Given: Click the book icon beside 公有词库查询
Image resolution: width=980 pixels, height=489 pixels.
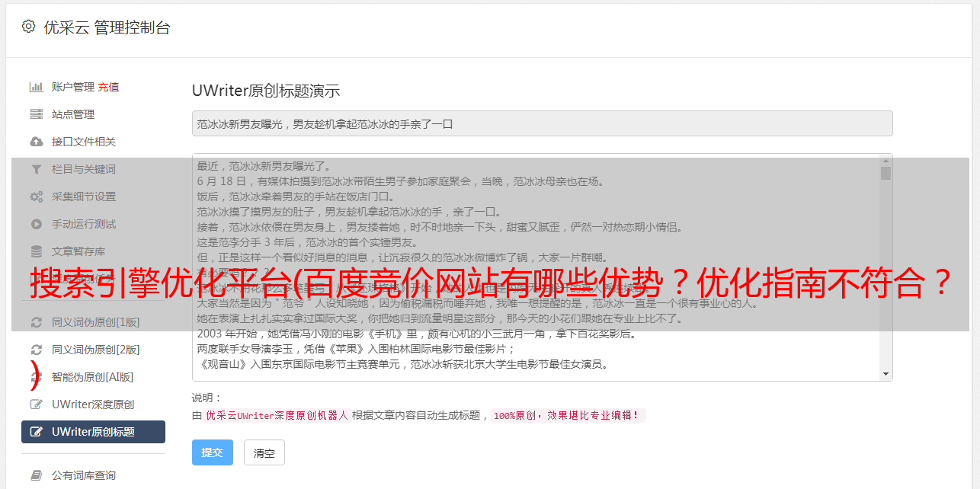Looking at the screenshot, I should pyautogui.click(x=36, y=475).
